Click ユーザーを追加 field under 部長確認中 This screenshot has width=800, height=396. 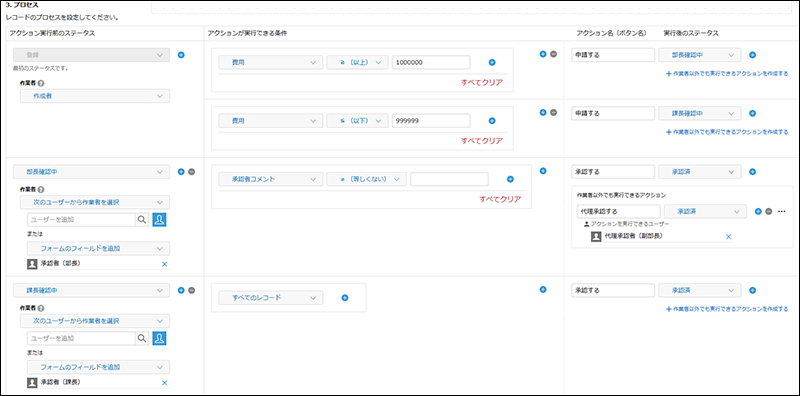pyautogui.click(x=81, y=220)
